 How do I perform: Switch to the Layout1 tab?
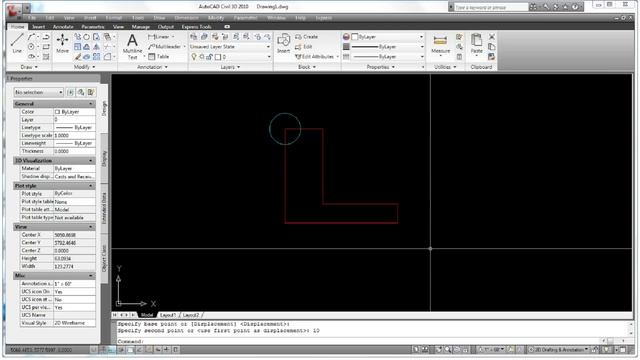coord(168,315)
